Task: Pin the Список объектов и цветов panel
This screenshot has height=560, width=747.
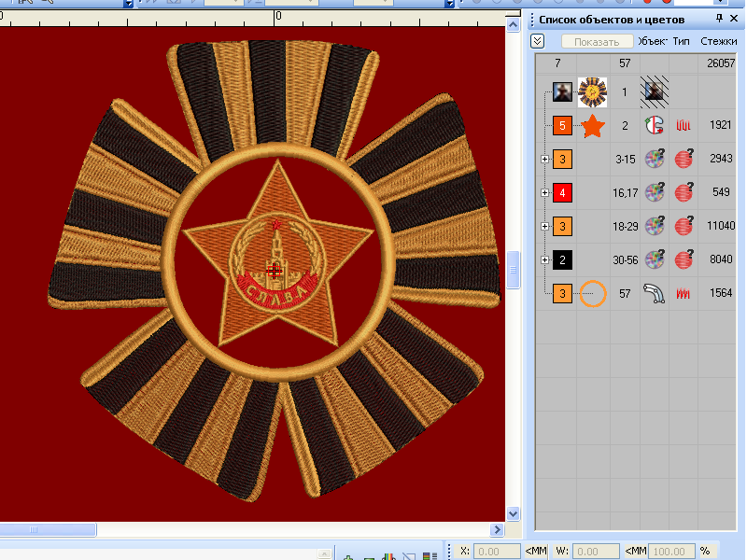Action: coord(719,18)
